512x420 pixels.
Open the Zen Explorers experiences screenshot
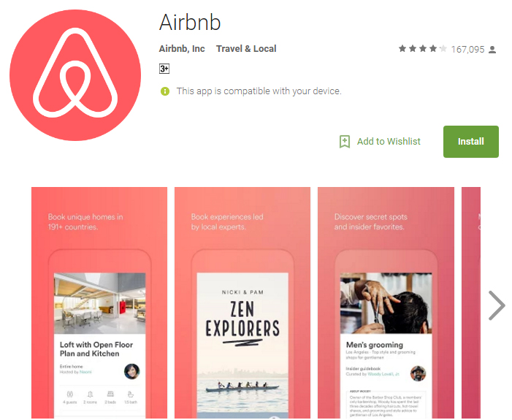(242, 302)
